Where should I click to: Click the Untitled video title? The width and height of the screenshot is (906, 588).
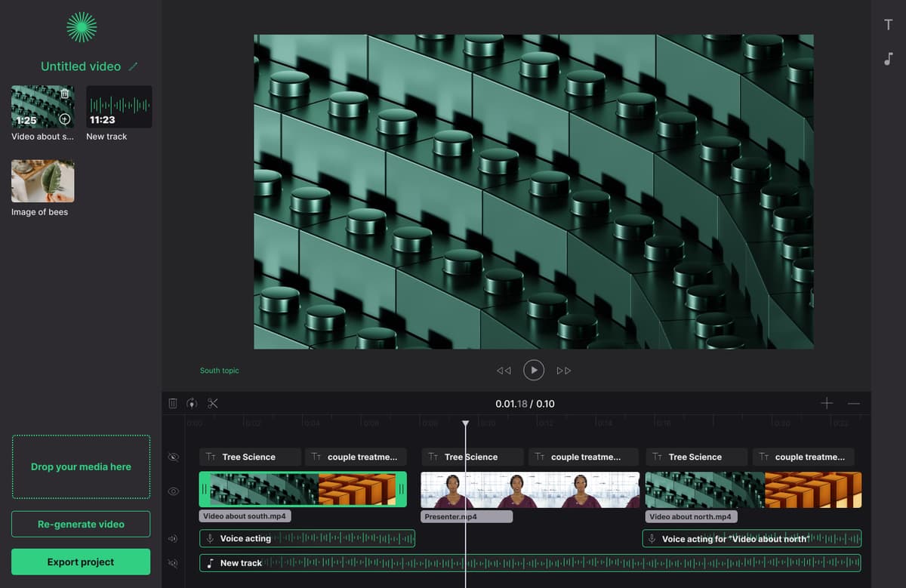(x=81, y=66)
